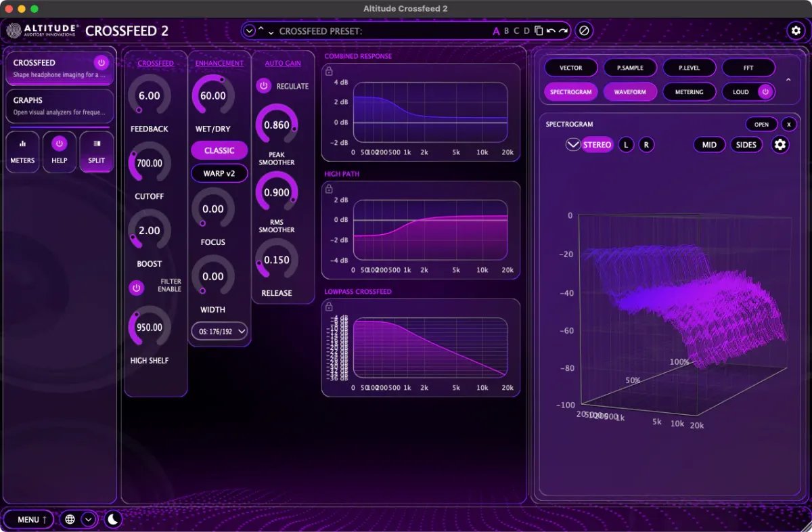Select L channel view
The image size is (812, 532).
[x=626, y=144]
